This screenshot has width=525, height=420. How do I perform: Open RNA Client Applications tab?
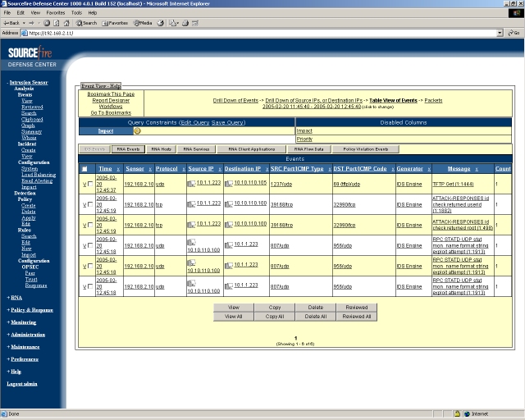(252, 149)
